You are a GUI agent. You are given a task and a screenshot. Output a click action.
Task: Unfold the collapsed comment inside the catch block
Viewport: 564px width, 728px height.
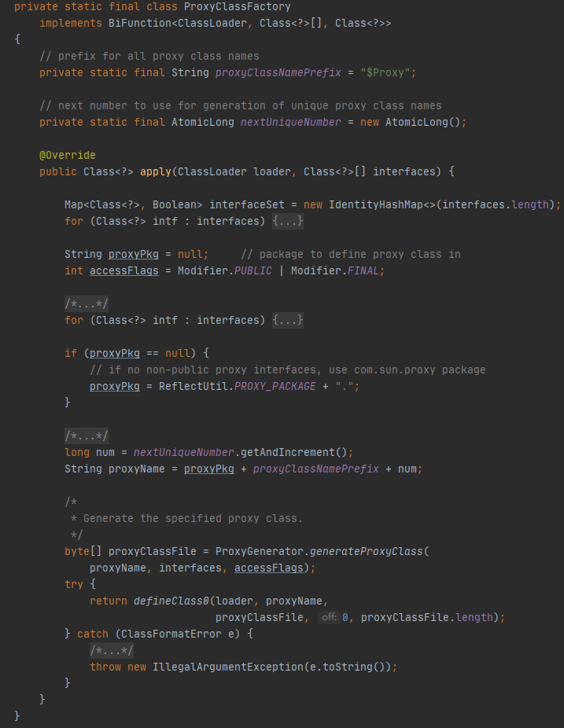tap(112, 650)
